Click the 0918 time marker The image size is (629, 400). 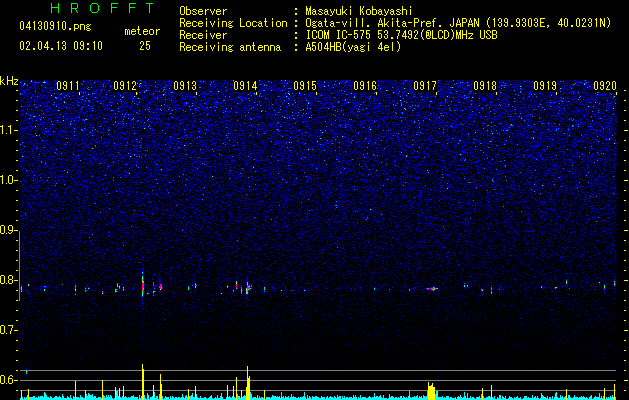tap(485, 86)
